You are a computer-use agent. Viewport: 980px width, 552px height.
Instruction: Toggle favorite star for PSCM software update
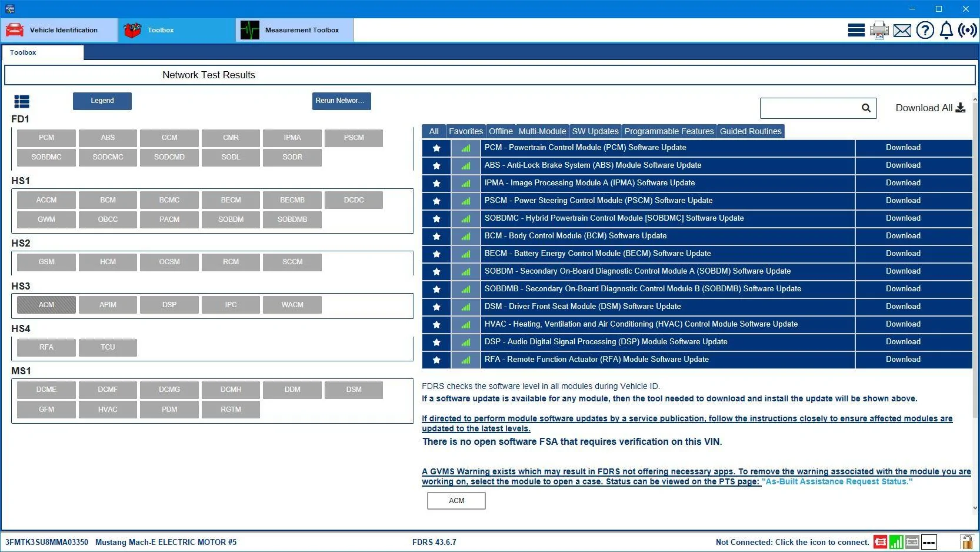(x=436, y=201)
